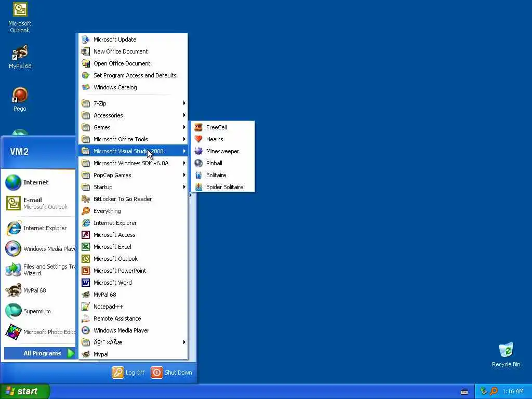
Task: Expand Microsoft Visual Studio 2008 submenu arrow
Action: coord(184,151)
